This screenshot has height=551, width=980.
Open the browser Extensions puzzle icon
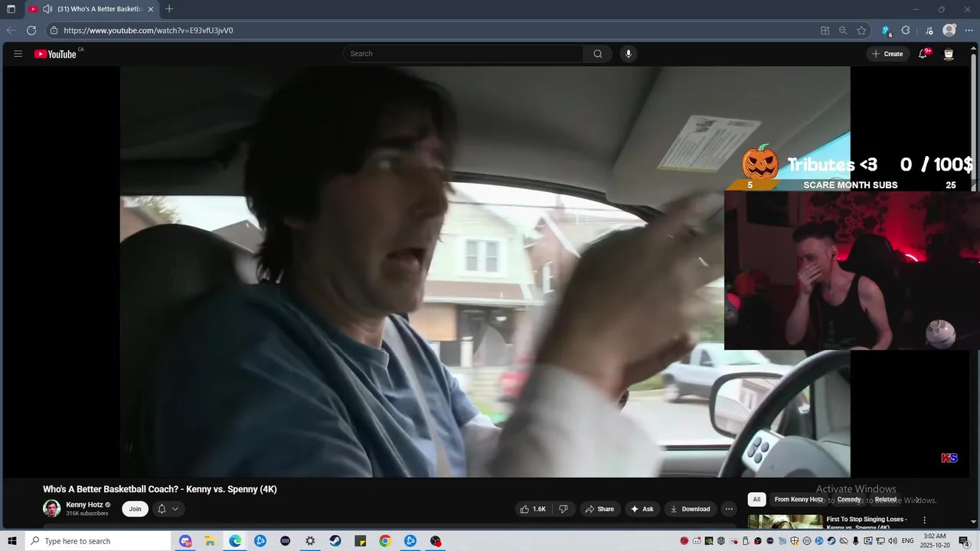(906, 31)
